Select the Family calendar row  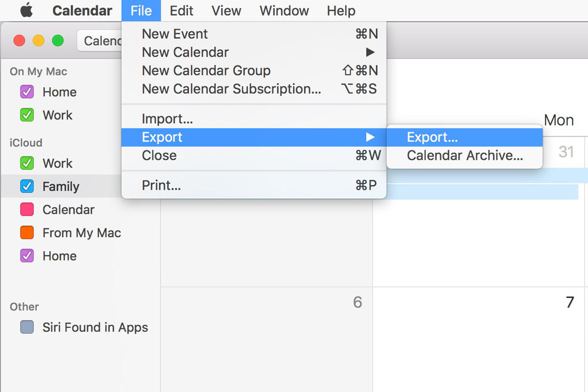[61, 186]
